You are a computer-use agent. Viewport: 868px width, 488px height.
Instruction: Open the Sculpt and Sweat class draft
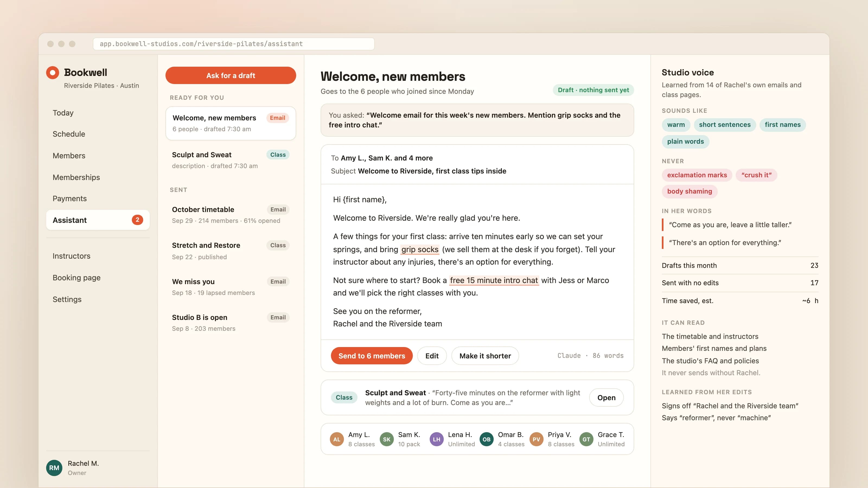606,397
